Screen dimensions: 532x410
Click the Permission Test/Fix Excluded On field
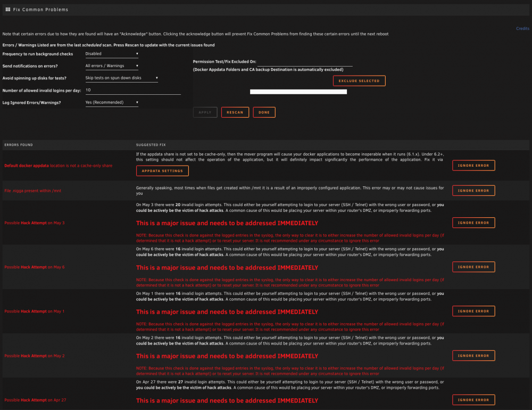[305, 62]
